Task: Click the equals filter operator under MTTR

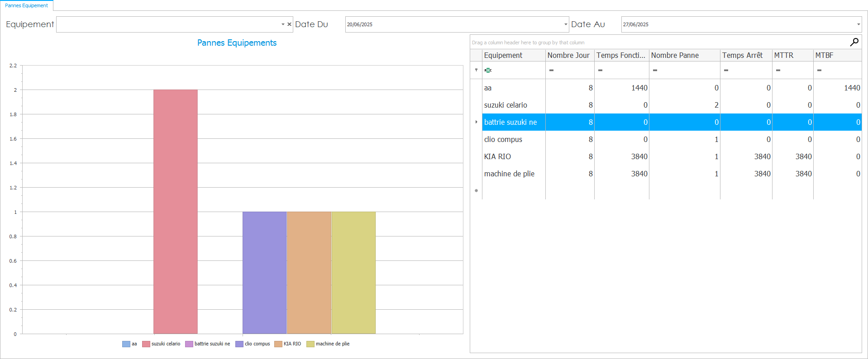Action: click(778, 70)
